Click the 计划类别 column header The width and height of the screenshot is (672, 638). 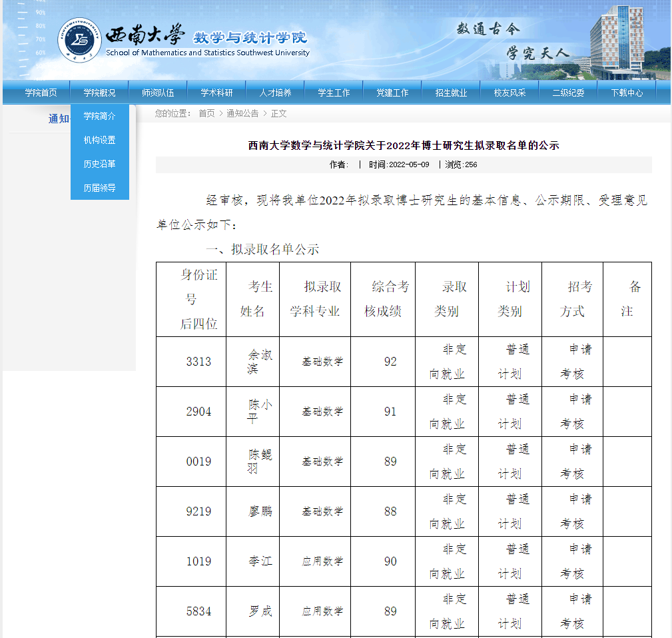[x=510, y=299]
